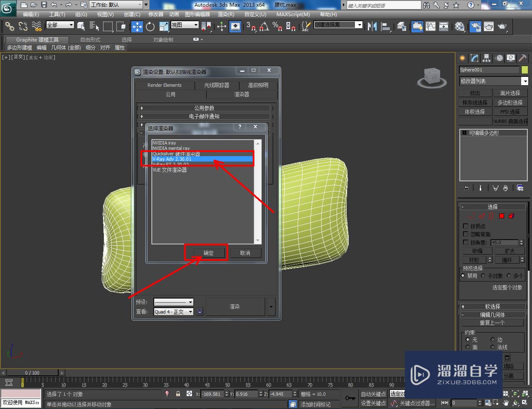
Task: Click 取消 in renderer chooser
Action: (x=245, y=253)
